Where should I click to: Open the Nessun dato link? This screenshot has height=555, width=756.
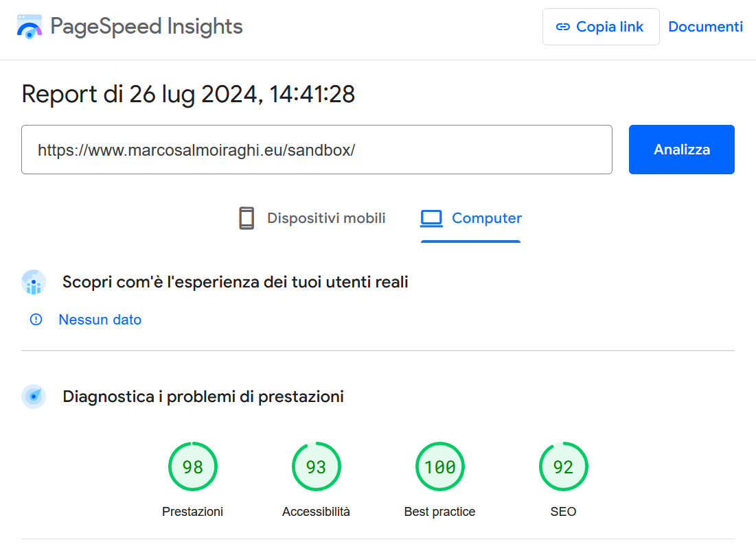100,320
